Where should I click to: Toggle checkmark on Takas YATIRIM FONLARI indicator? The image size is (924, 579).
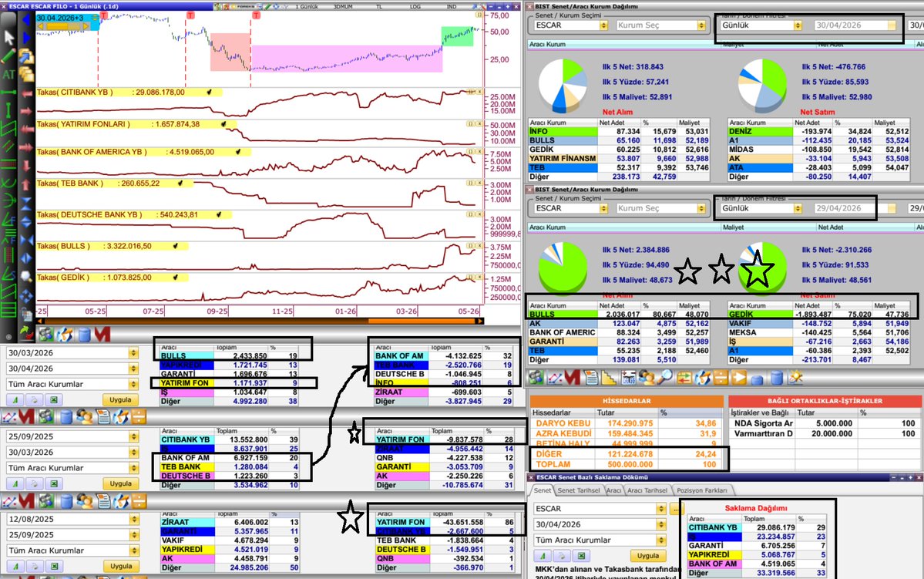223,124
